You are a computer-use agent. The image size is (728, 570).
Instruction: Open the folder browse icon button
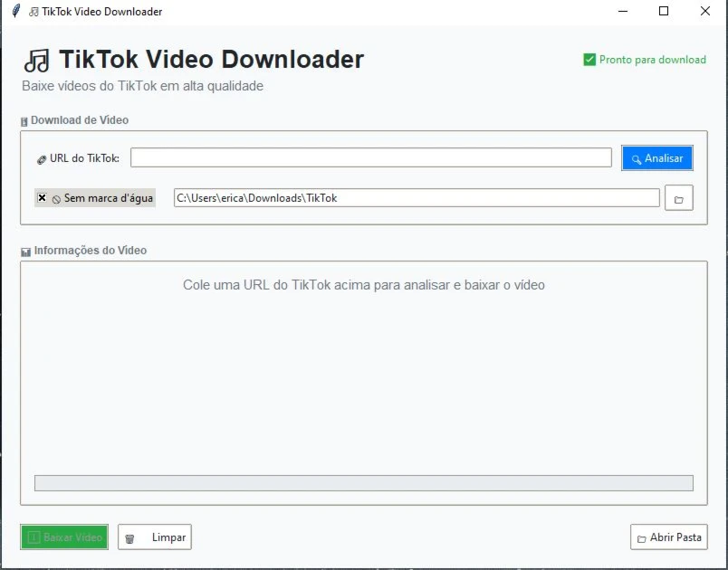[679, 198]
